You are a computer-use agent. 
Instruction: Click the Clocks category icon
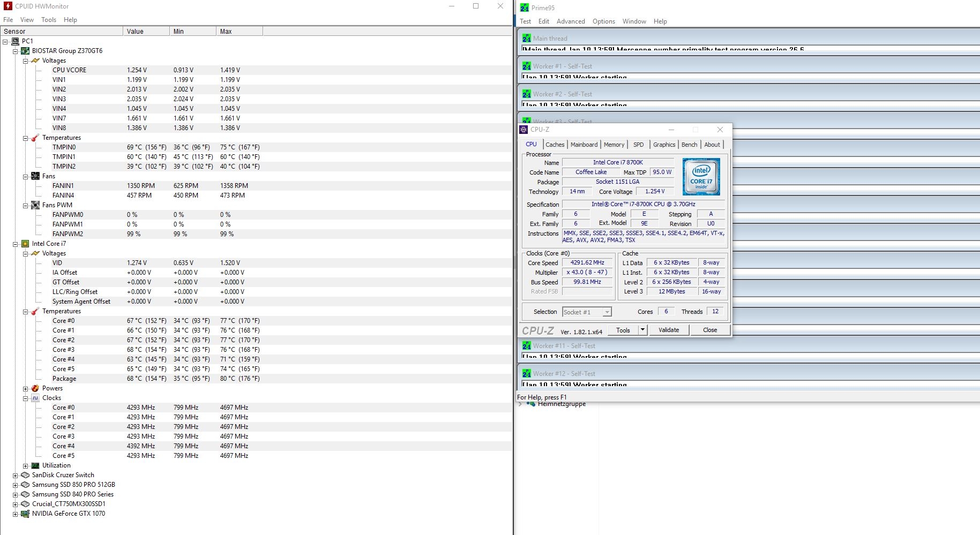(35, 398)
